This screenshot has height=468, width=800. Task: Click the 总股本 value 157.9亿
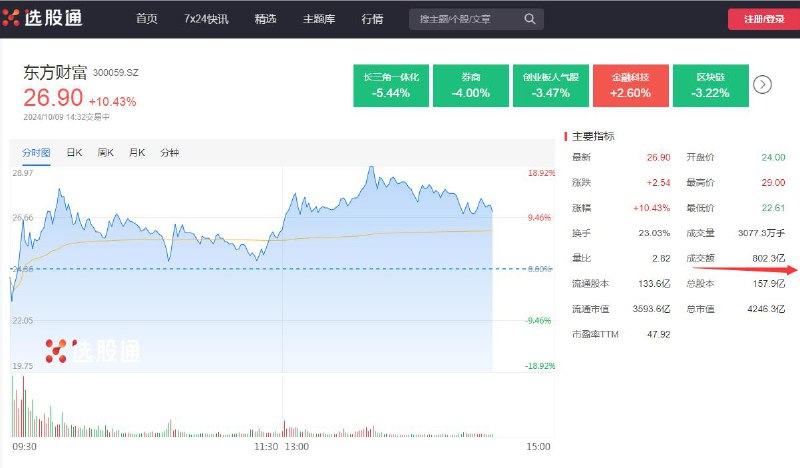click(768, 284)
